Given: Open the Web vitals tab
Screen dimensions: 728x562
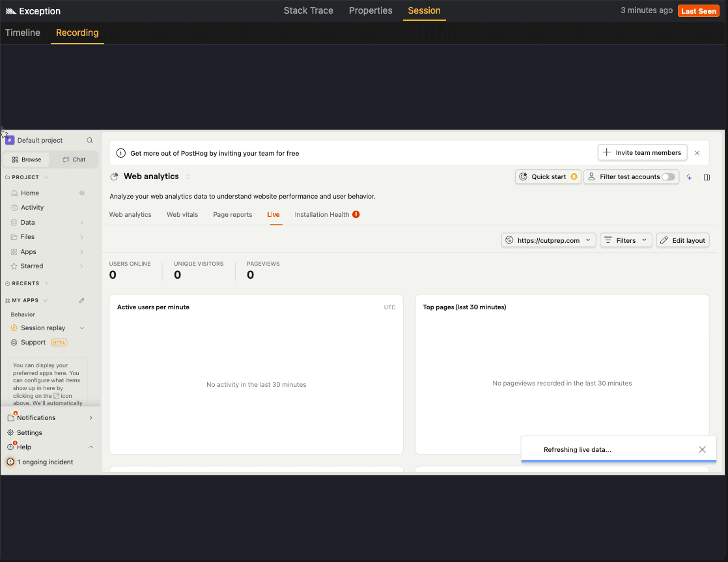Looking at the screenshot, I should pyautogui.click(x=182, y=215).
